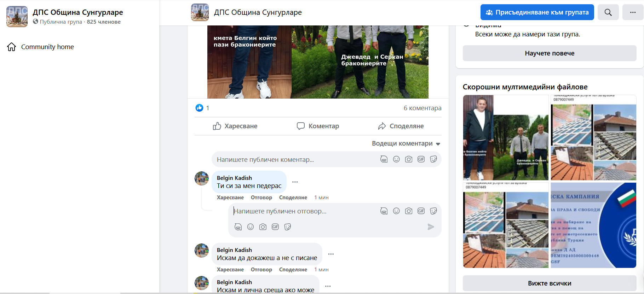Click Присъединяване към групата button
Image resolution: width=644 pixels, height=294 pixels.
537,12
